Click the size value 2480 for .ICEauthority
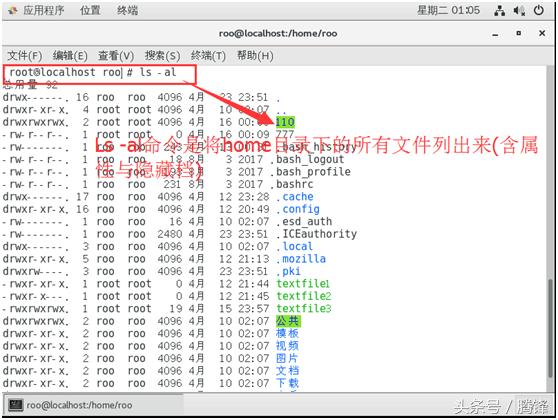 (170, 234)
